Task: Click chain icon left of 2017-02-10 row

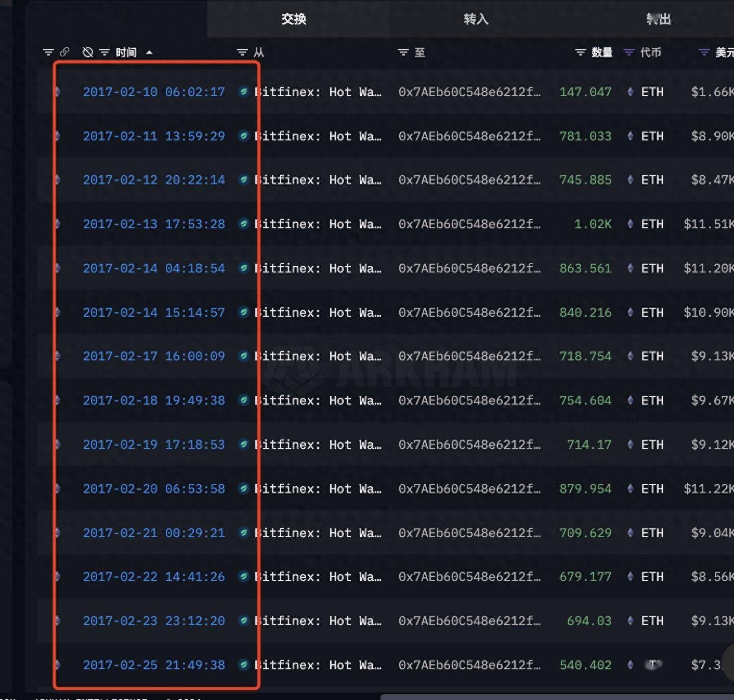Action: [x=58, y=92]
